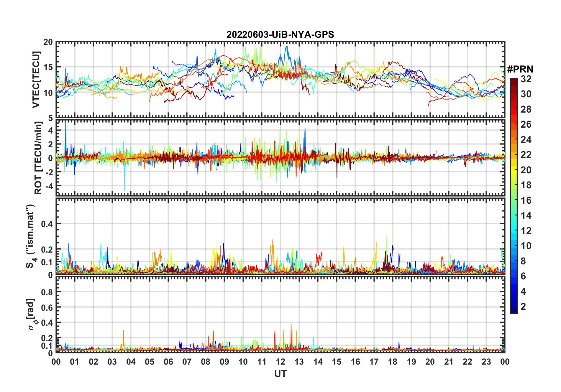Click the plot title 20220603-UiB-NYA-GPS

coord(280,34)
